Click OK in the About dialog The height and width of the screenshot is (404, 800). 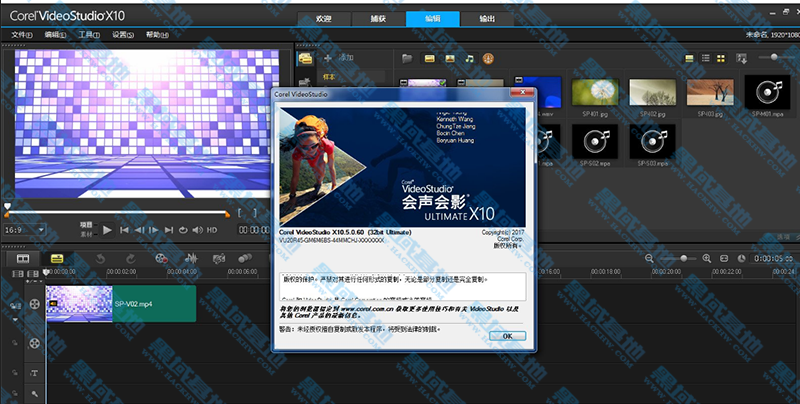coord(507,336)
